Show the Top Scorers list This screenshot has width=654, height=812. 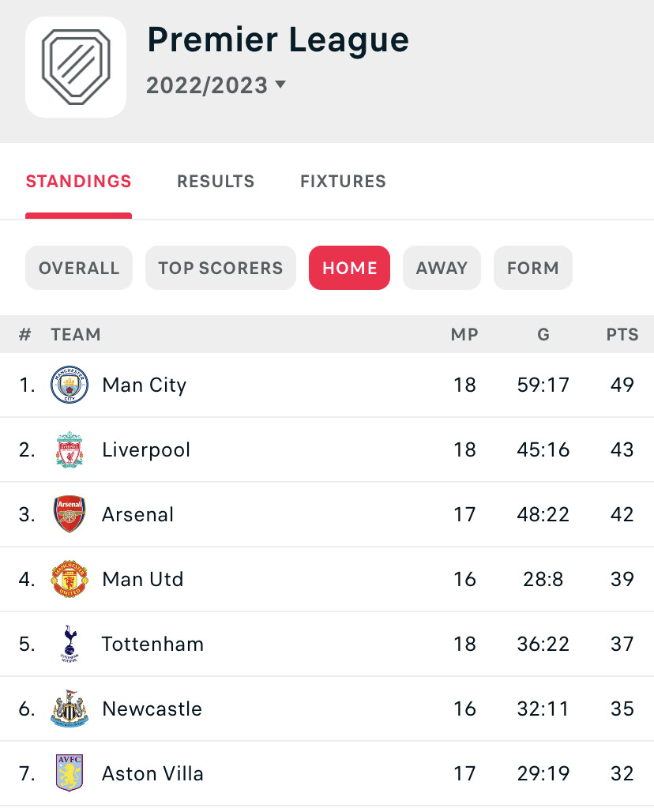click(220, 268)
